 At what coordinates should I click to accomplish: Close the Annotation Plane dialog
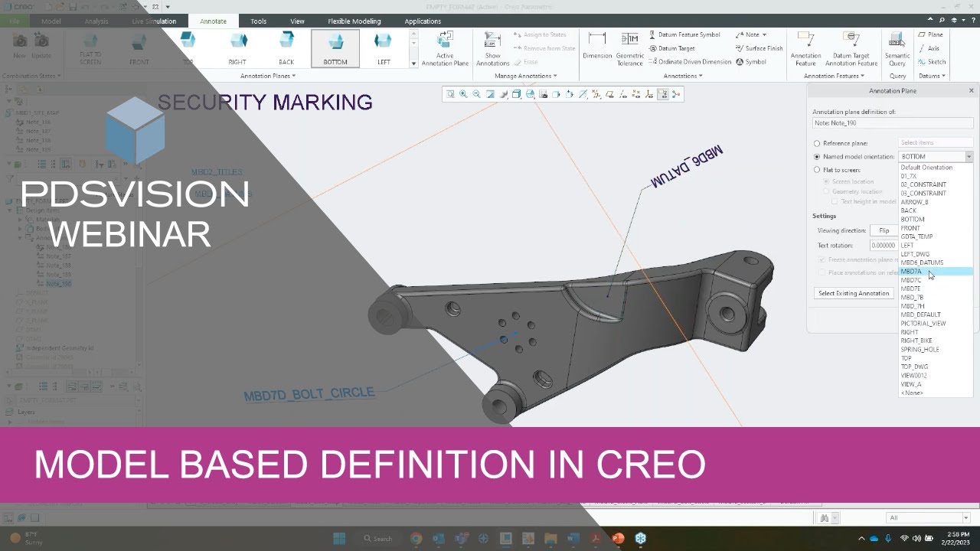click(972, 90)
